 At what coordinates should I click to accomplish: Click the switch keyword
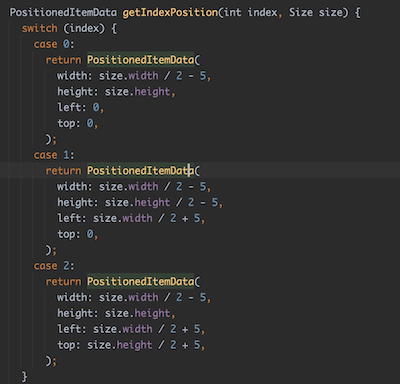(40, 28)
